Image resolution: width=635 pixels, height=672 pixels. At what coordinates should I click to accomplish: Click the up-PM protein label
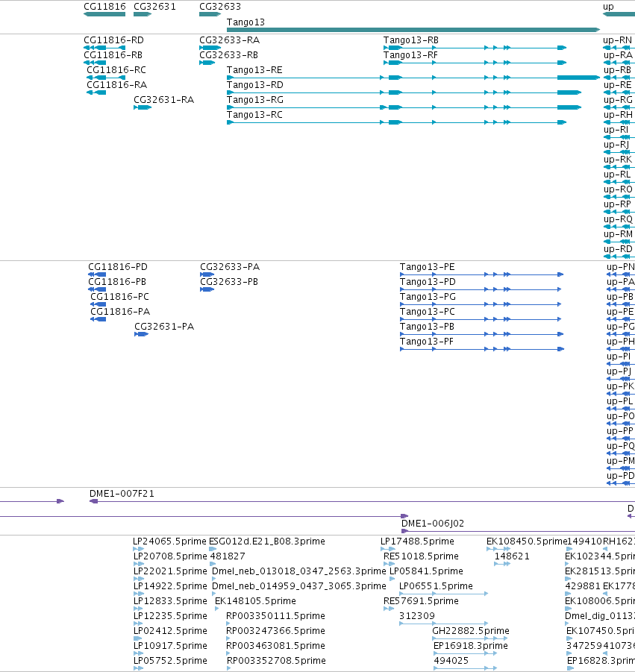(620, 461)
